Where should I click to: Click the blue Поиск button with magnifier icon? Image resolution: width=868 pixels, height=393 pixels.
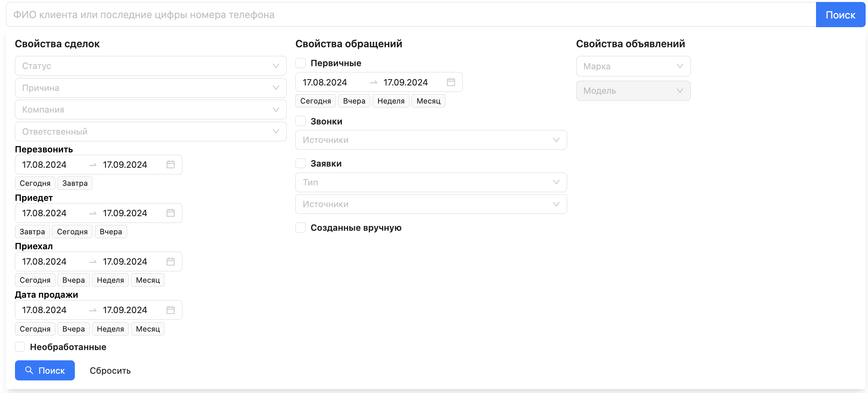pos(45,371)
